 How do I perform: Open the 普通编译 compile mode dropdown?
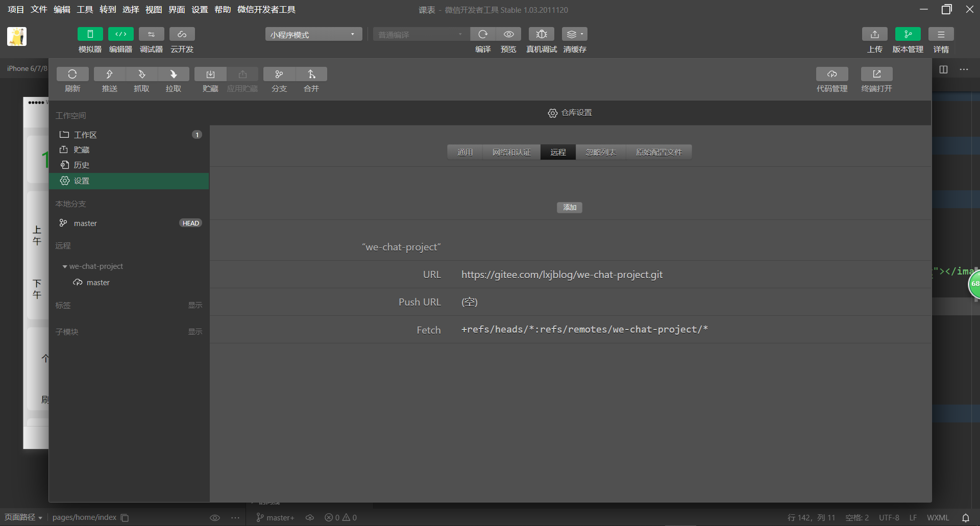click(421, 34)
